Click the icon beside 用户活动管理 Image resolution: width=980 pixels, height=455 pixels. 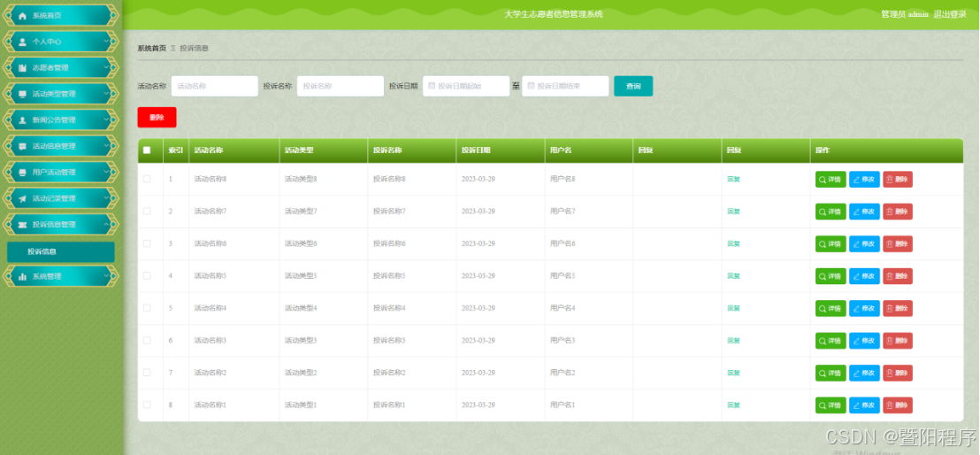[22, 172]
